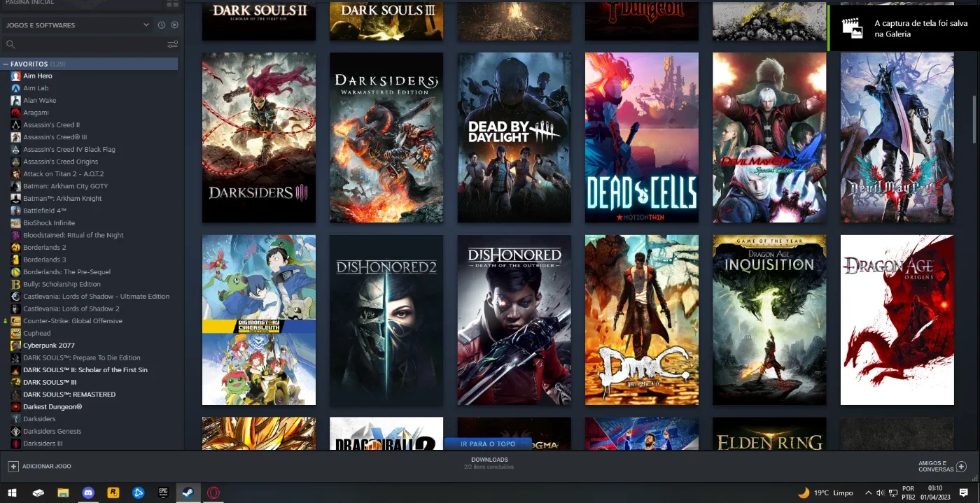Click the Borderlands 2 icon in sidebar
The height and width of the screenshot is (503, 980).
pos(15,247)
